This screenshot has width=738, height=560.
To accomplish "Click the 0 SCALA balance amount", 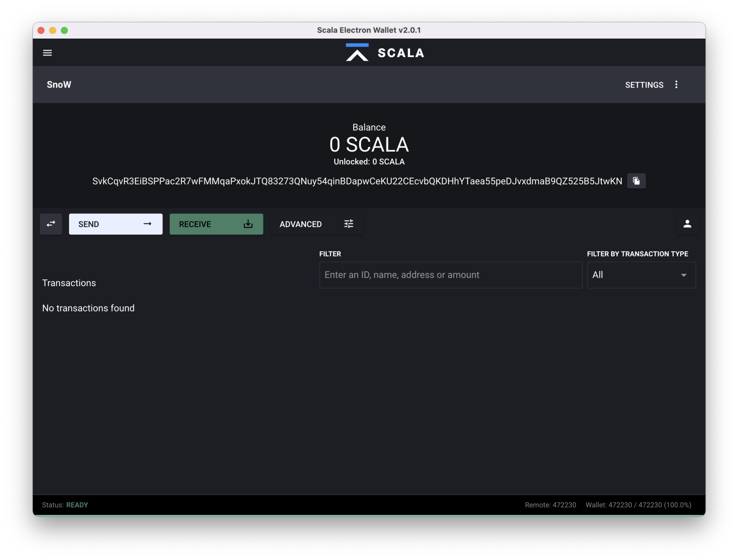I will (x=369, y=145).
